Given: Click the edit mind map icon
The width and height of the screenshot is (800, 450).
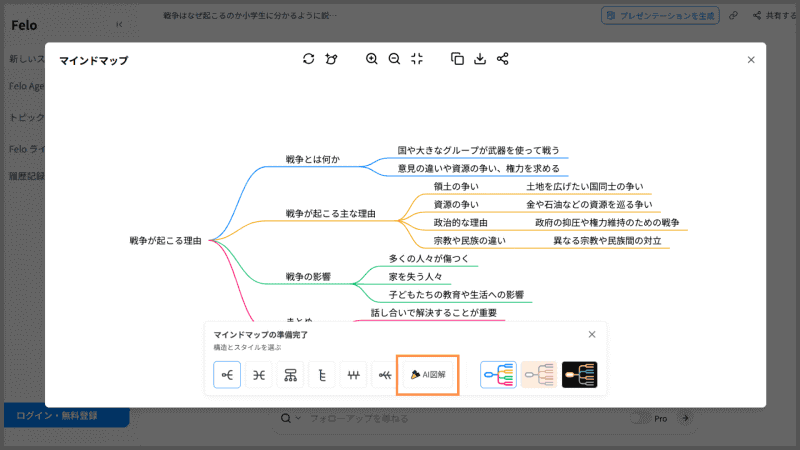Looking at the screenshot, I should (331, 59).
